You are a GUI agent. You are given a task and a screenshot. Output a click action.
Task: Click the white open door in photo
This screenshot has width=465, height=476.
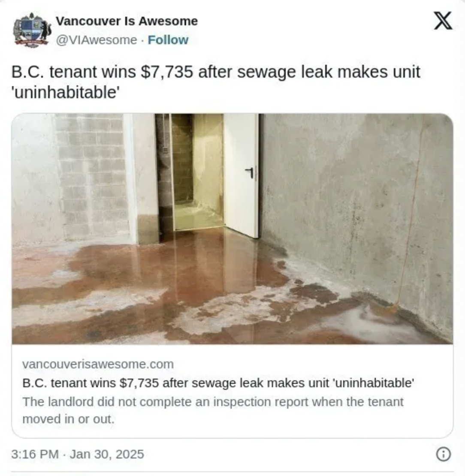click(242, 175)
